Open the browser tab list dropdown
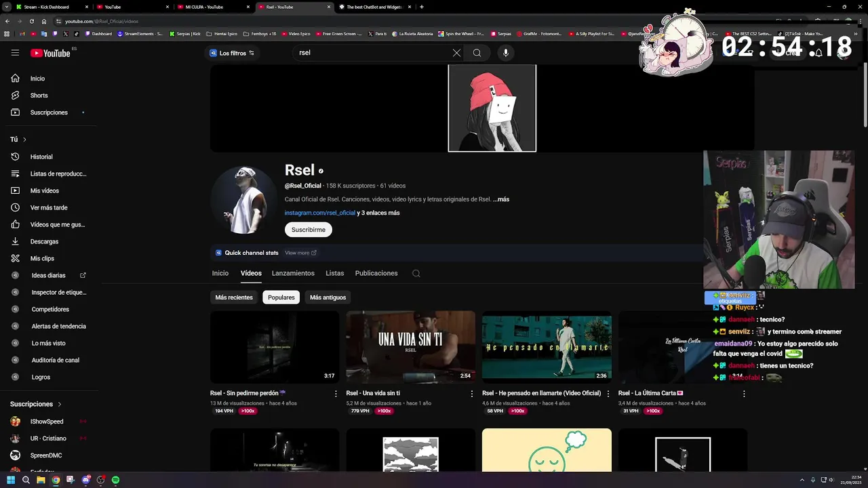Viewport: 868px width, 488px height. pyautogui.click(x=7, y=7)
